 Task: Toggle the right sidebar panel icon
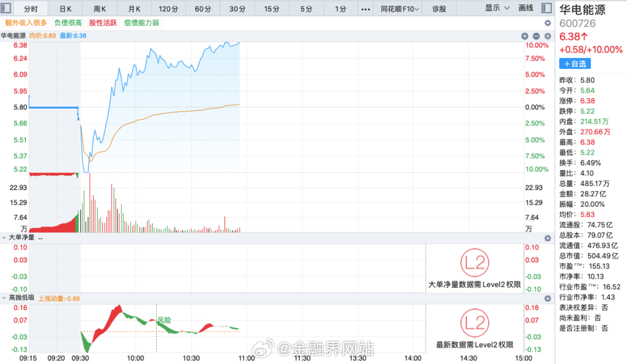pos(546,8)
